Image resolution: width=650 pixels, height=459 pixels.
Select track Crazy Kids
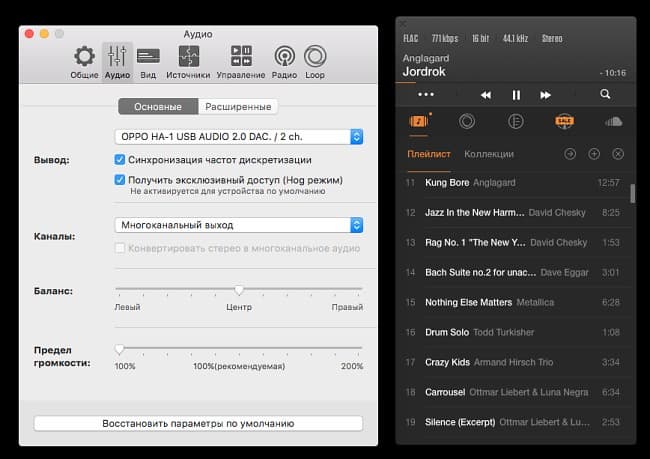(513, 362)
